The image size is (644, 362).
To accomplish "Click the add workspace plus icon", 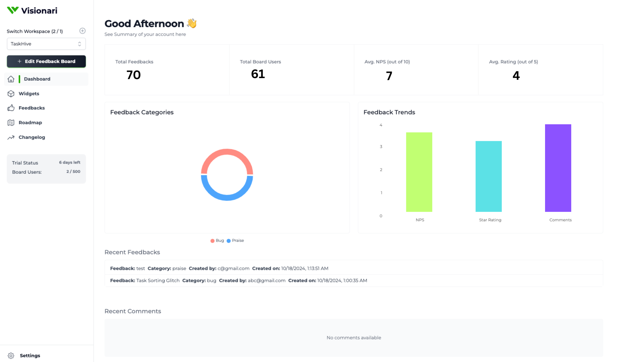I will pyautogui.click(x=83, y=31).
